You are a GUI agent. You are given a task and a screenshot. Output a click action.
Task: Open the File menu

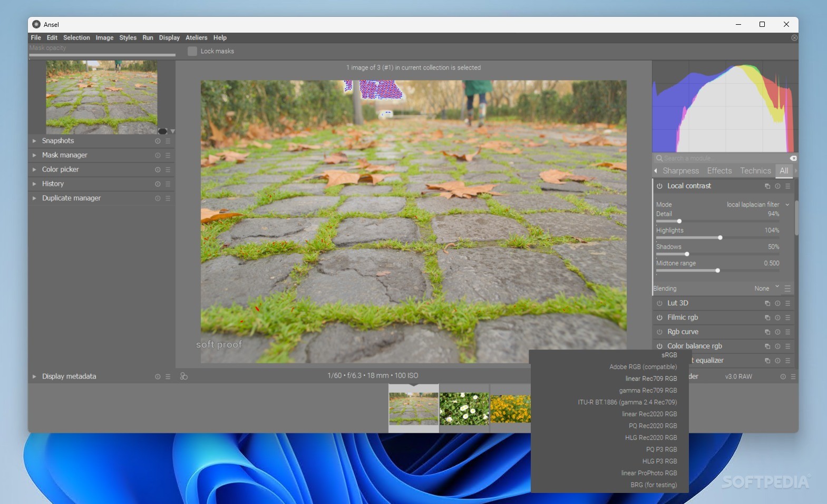click(36, 38)
